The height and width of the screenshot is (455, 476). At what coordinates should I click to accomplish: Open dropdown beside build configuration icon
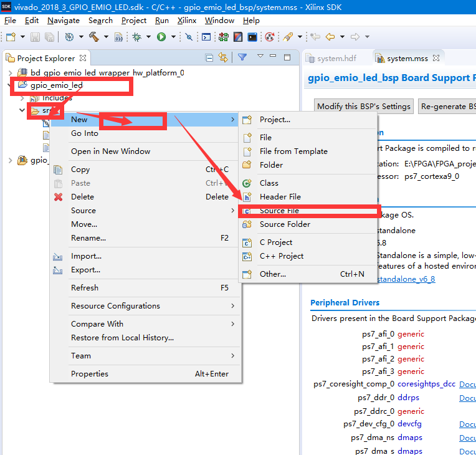point(81,37)
